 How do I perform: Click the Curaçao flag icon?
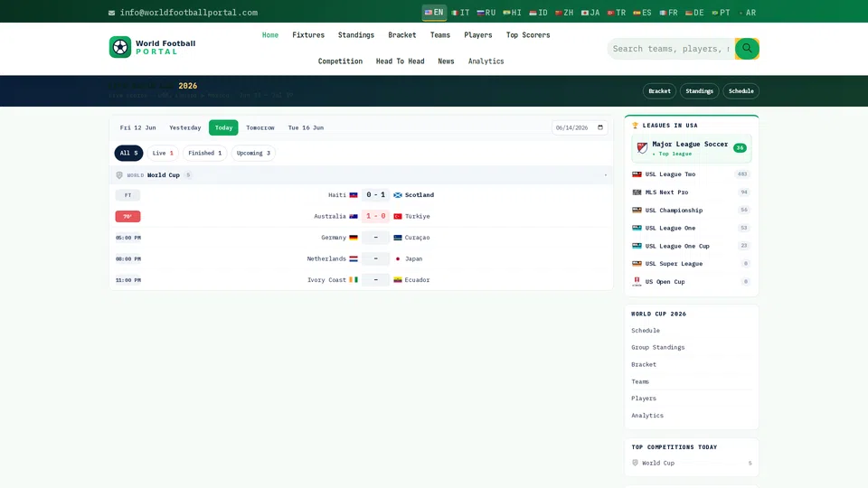click(398, 238)
